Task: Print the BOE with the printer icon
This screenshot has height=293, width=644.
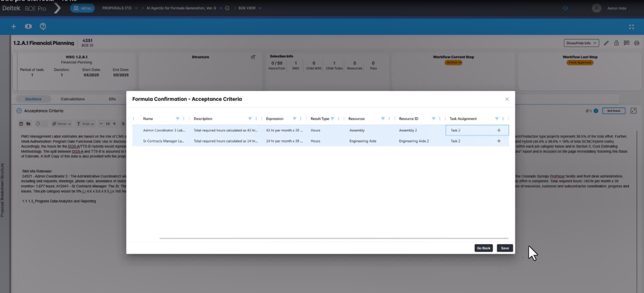Action: coord(636,43)
